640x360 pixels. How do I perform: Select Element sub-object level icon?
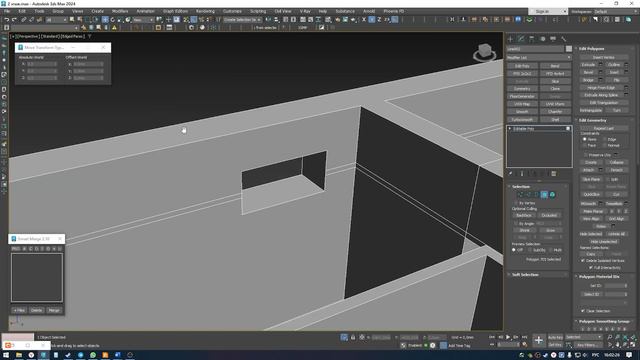(x=552, y=195)
